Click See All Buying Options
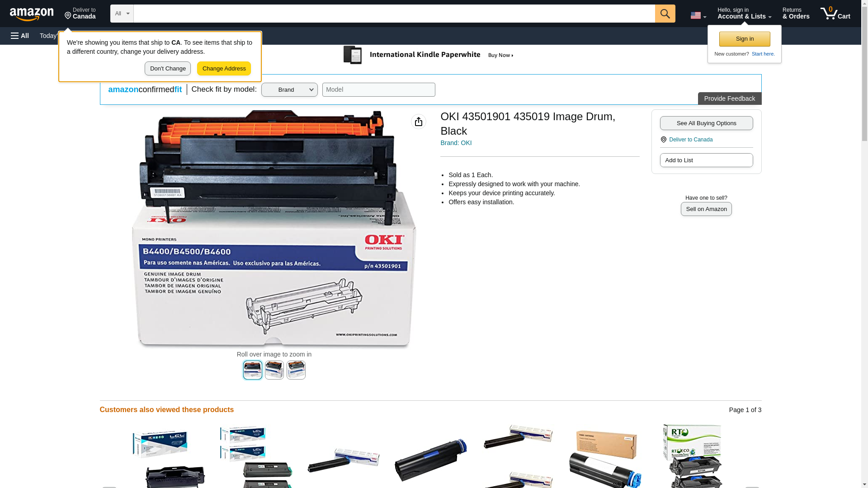Screen dimensions: 868x488 point(706,123)
